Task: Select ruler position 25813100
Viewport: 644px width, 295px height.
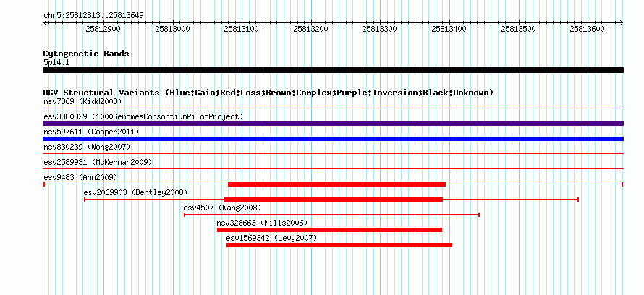Action: [x=242, y=30]
